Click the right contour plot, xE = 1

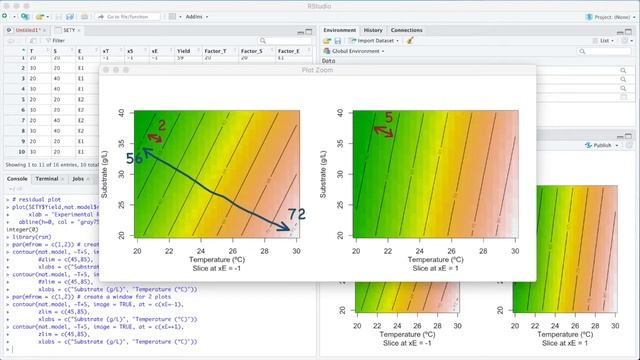(436, 174)
